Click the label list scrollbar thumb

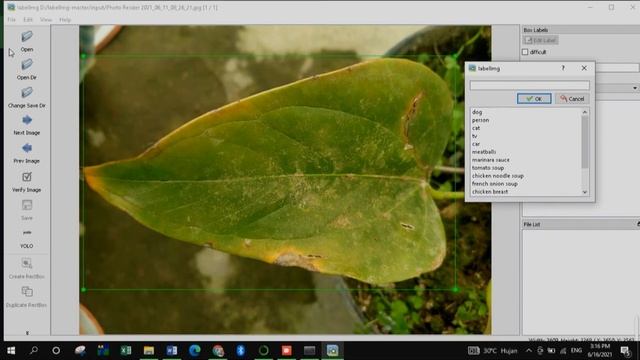tap(585, 142)
